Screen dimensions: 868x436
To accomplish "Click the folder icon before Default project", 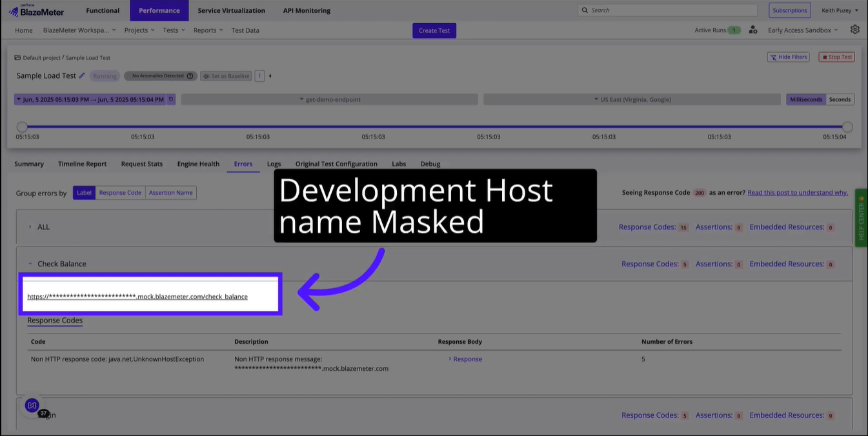I will point(18,57).
